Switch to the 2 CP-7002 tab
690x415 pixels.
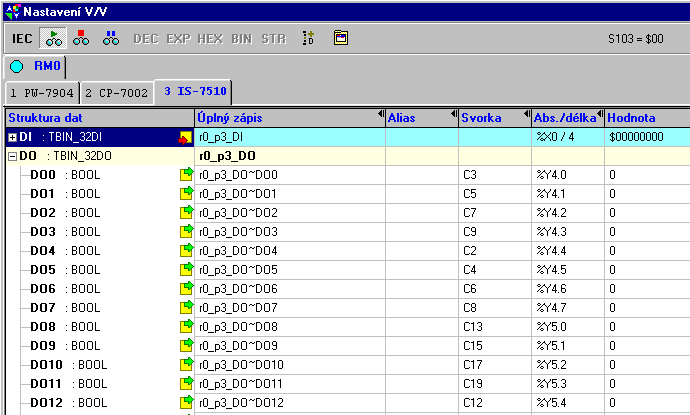[117, 93]
